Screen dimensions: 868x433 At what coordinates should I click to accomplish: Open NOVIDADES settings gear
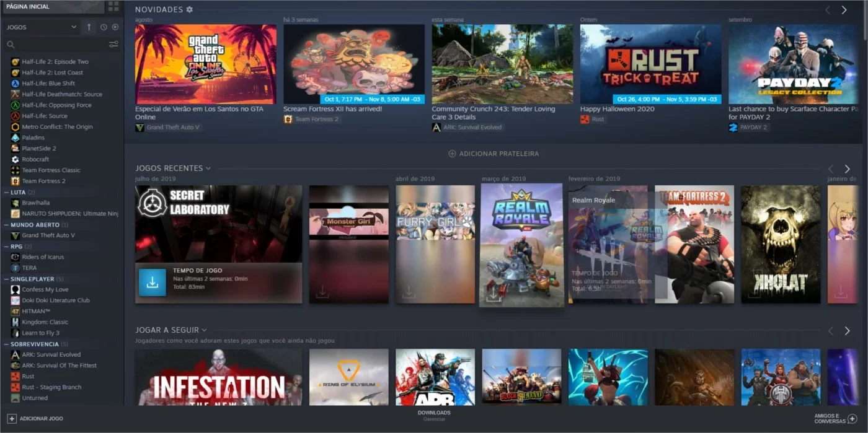[x=190, y=10]
